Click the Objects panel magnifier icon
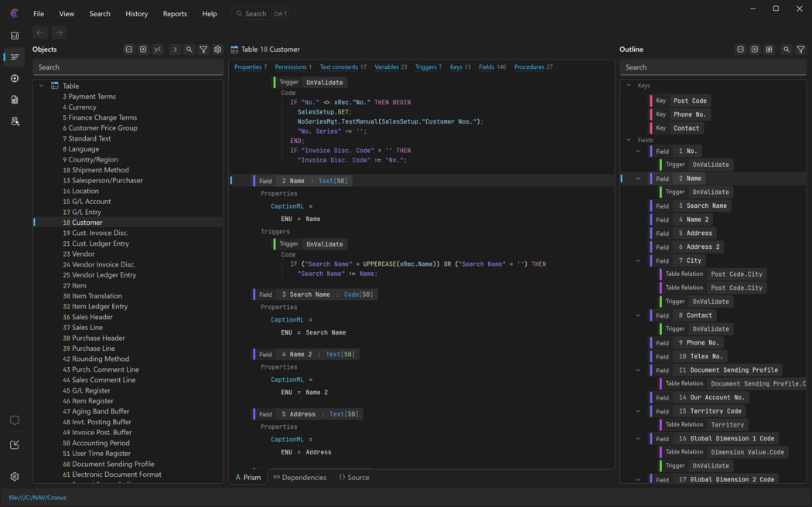Image resolution: width=812 pixels, height=507 pixels. pyautogui.click(x=189, y=49)
